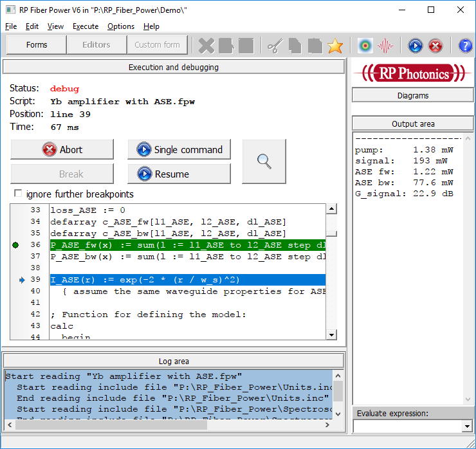Screen dimensions: 476x449
Task: Click the code view scroll up arrow
Action: point(331,209)
